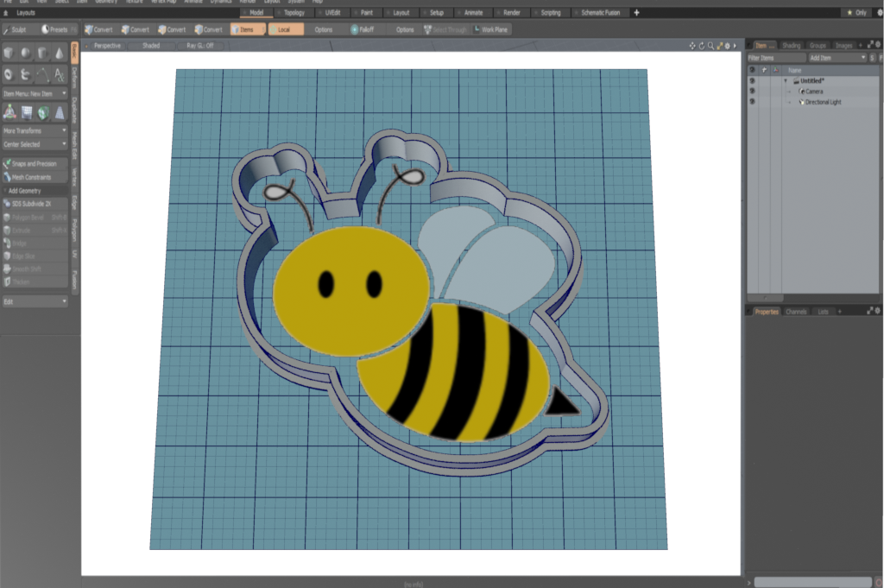Expand the More Transforms dropdown

[35, 130]
